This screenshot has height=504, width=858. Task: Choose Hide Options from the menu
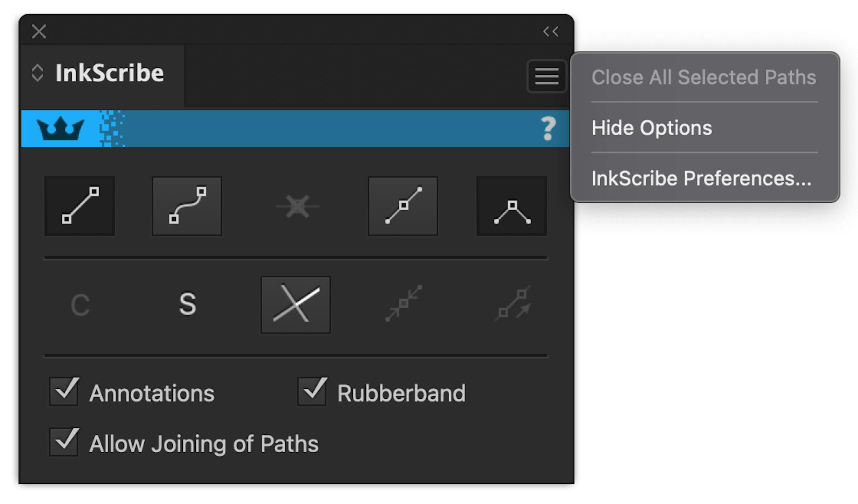click(x=652, y=128)
